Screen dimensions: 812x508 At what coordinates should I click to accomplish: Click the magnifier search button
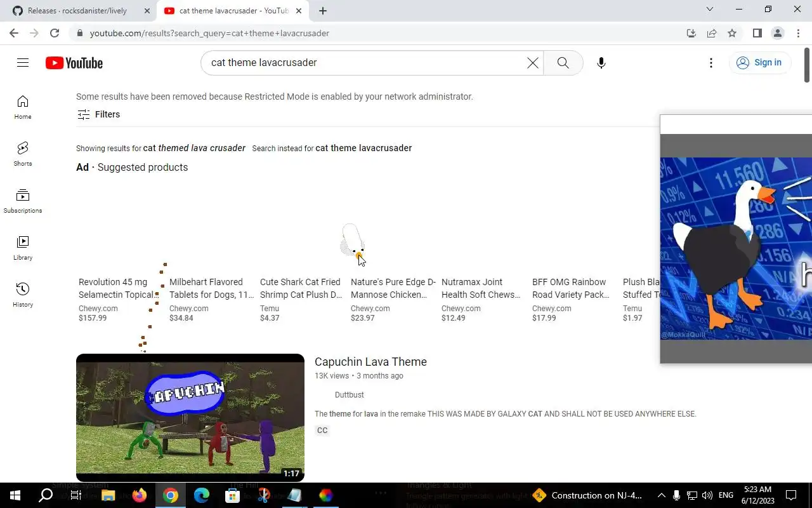(x=563, y=63)
